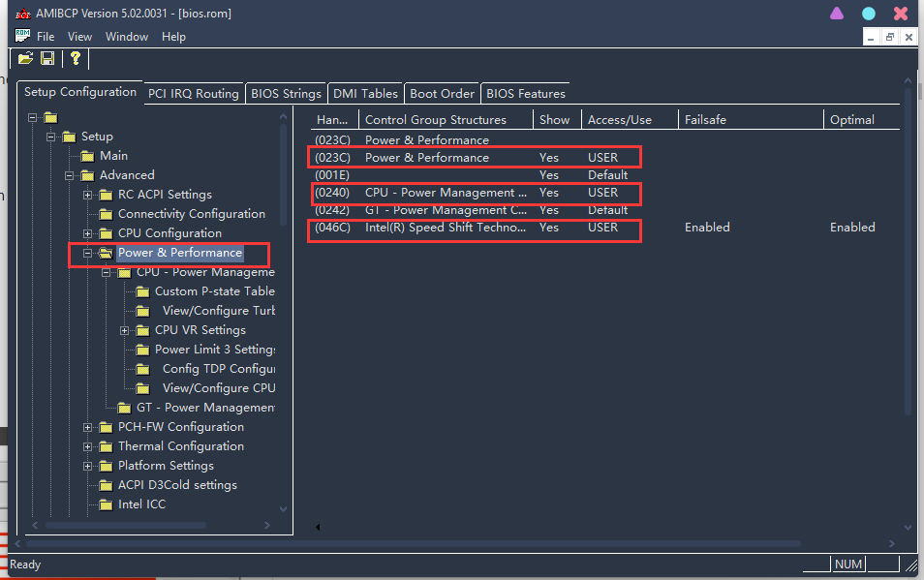Image resolution: width=924 pixels, height=580 pixels.
Task: Click the Show column header
Action: (x=557, y=119)
